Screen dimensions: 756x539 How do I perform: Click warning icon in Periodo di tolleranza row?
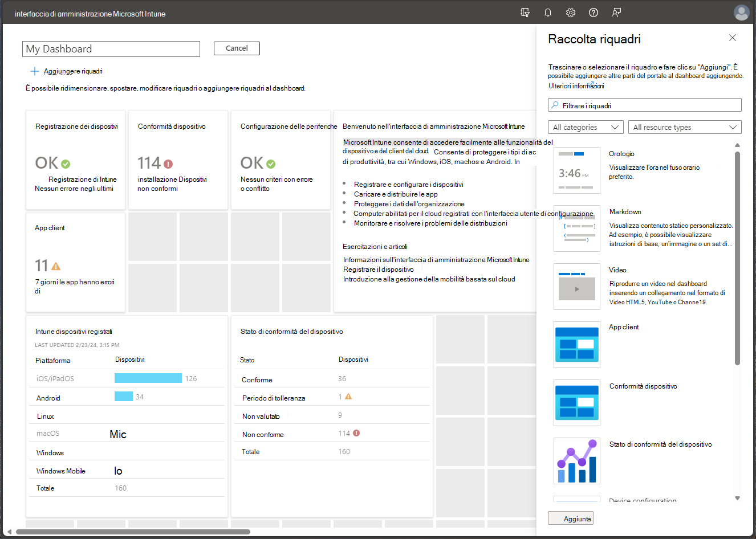tap(348, 397)
